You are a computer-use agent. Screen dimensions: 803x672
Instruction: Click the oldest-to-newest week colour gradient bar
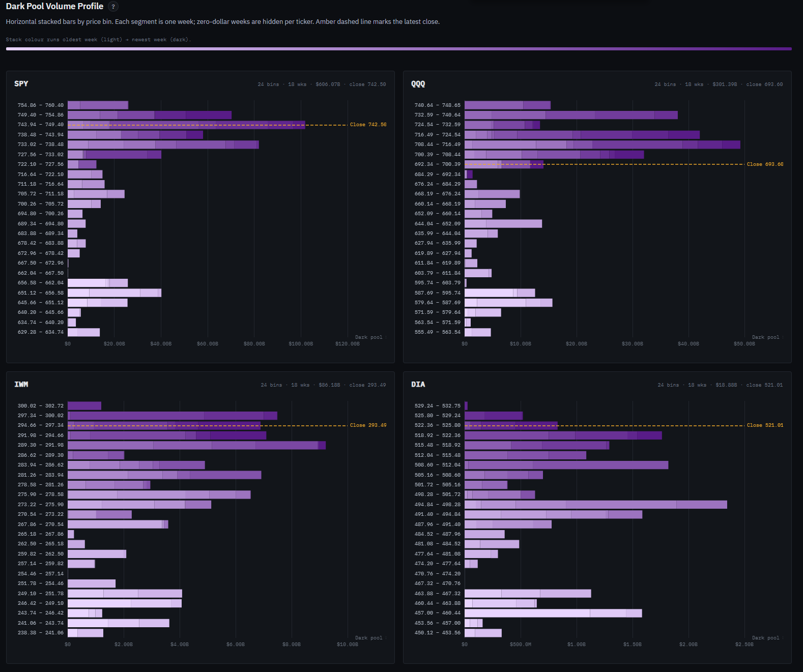[x=399, y=49]
